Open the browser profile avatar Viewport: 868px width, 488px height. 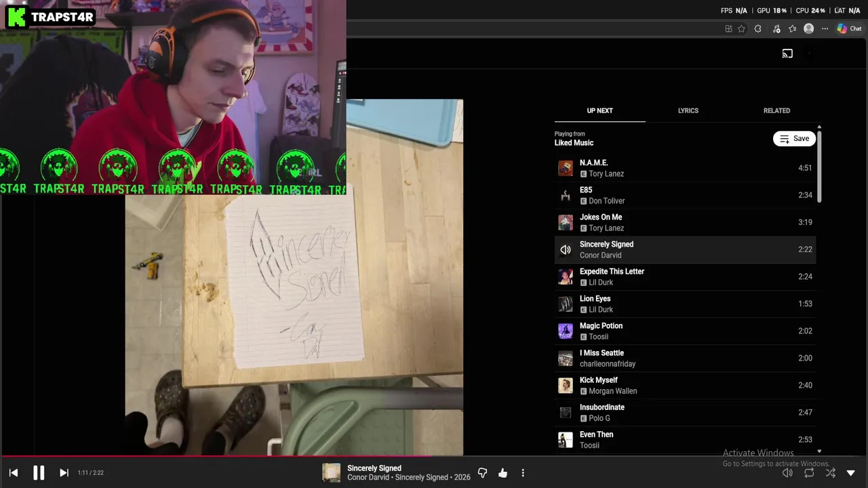808,28
